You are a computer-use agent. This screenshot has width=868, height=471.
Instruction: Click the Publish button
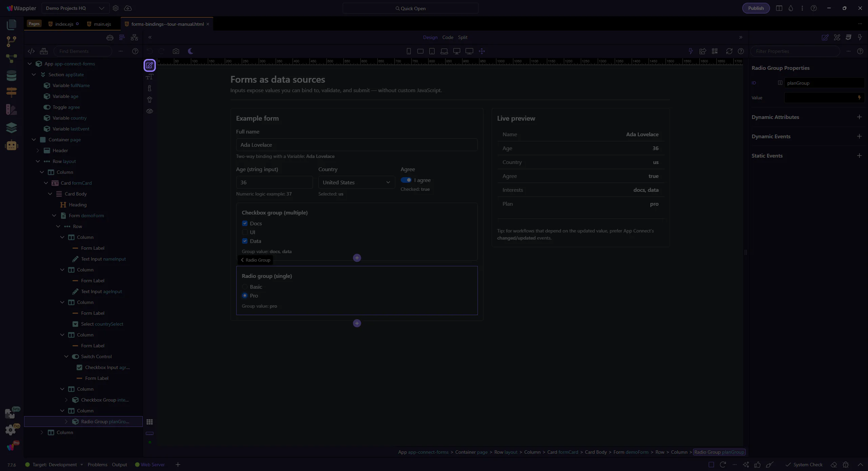tap(756, 8)
